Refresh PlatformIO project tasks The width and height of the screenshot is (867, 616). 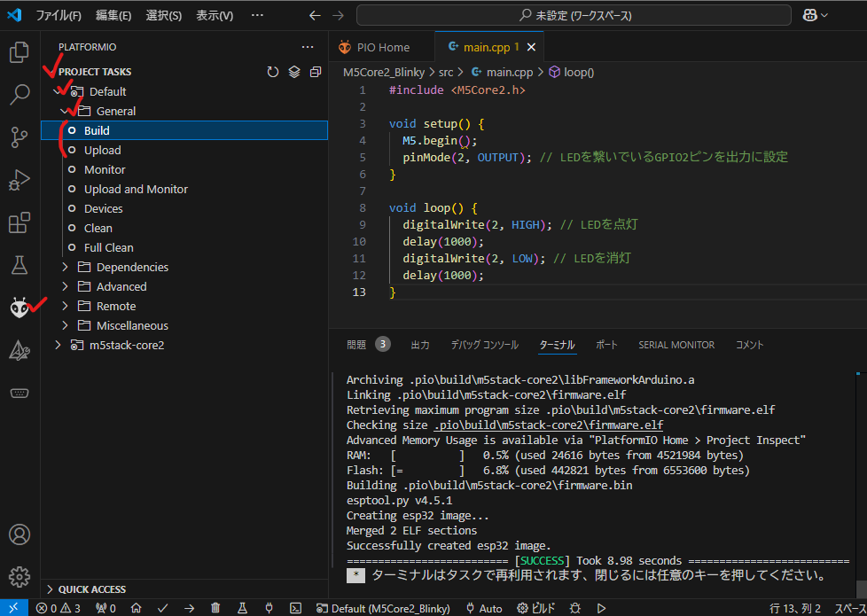pos(273,72)
